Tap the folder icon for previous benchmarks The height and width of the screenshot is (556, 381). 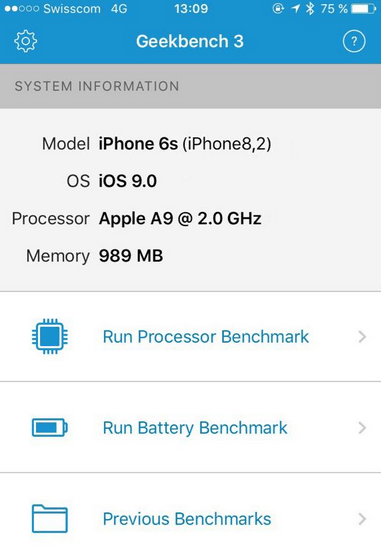tap(50, 518)
